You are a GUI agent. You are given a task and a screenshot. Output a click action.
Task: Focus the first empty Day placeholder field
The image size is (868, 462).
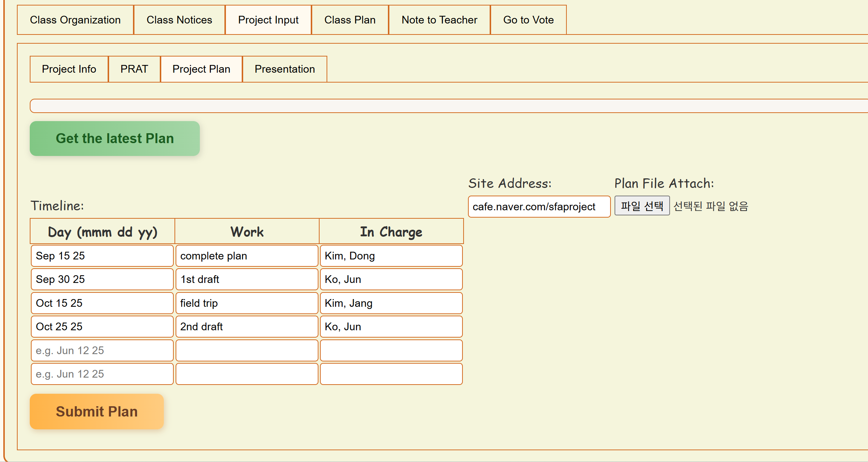tap(102, 350)
